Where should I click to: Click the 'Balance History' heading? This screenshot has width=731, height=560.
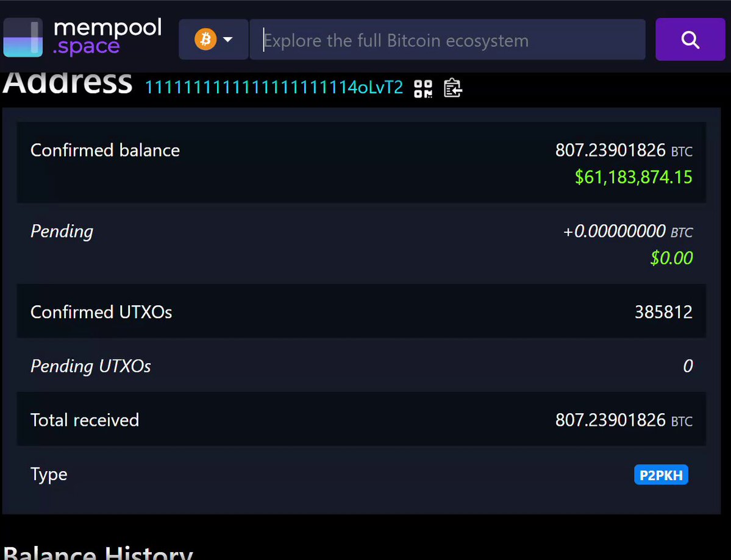[x=98, y=553]
